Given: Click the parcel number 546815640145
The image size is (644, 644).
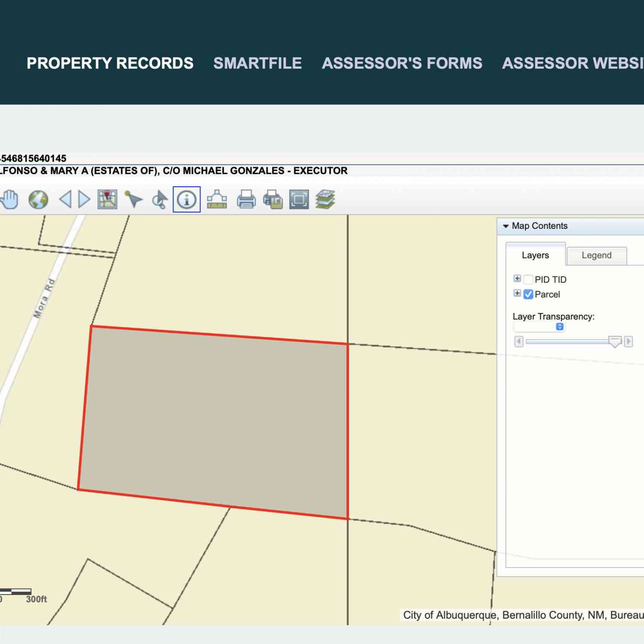Looking at the screenshot, I should 33,158.
